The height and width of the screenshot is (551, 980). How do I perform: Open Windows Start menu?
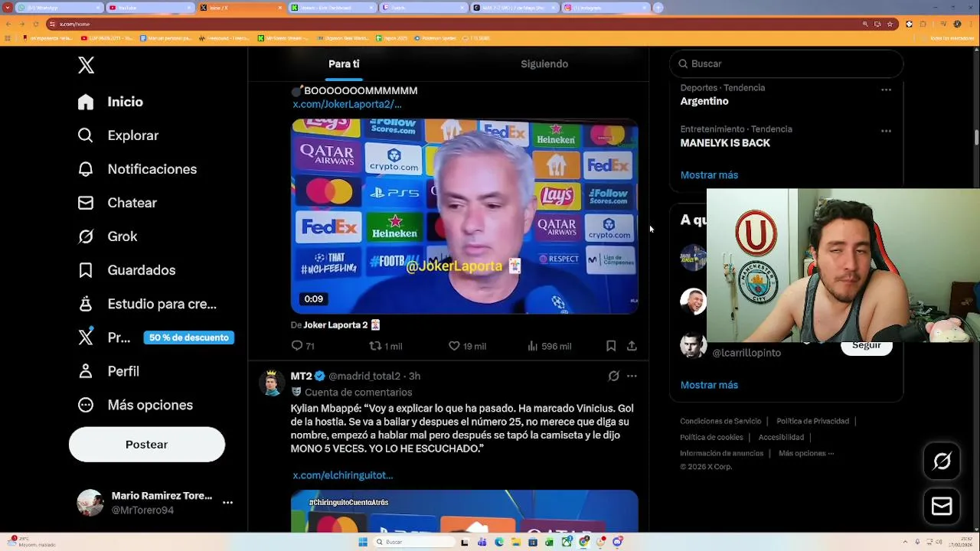click(363, 542)
